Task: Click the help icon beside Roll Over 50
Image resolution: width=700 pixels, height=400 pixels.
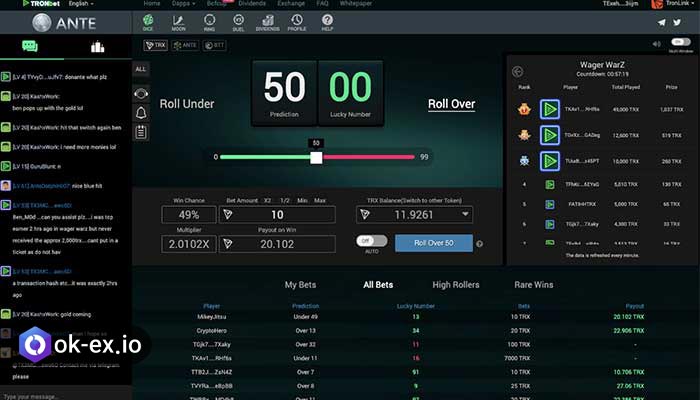Action: coord(479,244)
